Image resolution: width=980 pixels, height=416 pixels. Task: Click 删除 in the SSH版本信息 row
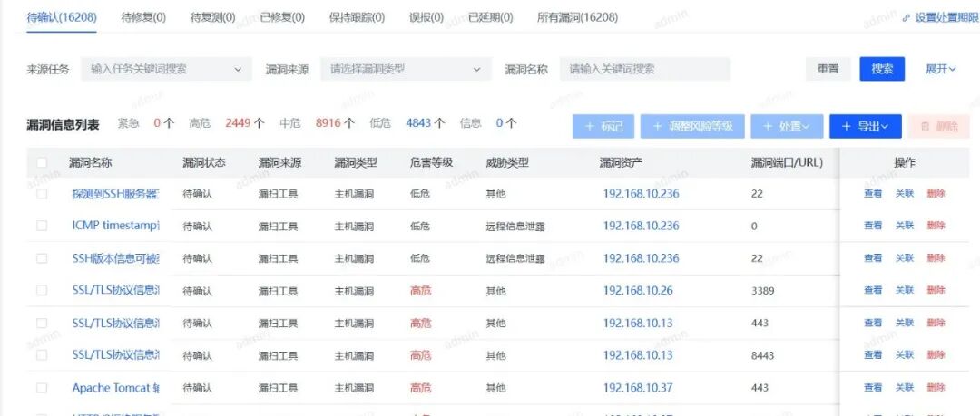coord(936,258)
